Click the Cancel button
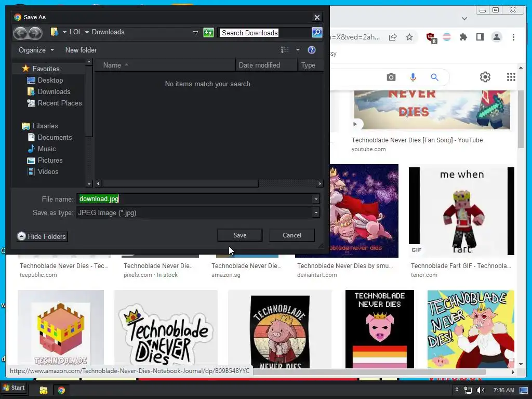This screenshot has width=532, height=399. (292, 235)
